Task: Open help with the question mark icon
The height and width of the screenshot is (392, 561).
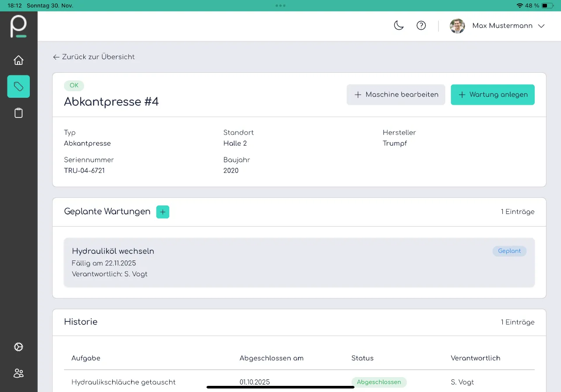Action: 421,26
